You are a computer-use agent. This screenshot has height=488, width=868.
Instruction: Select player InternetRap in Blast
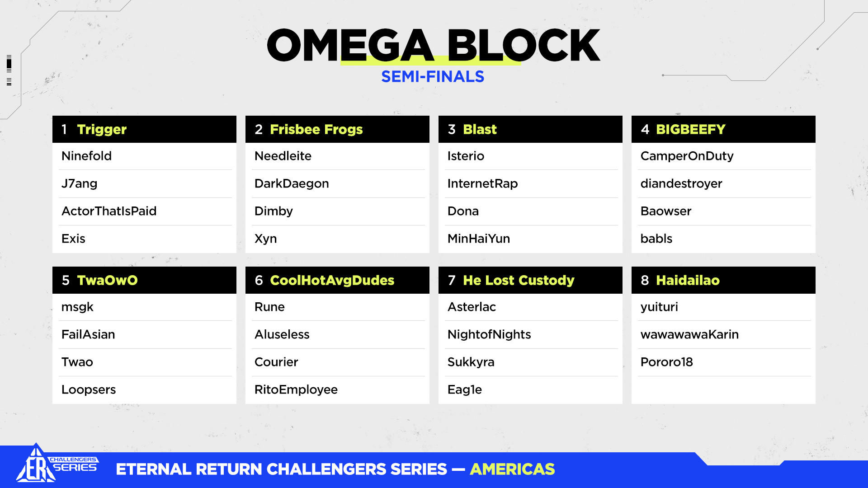tap(482, 183)
